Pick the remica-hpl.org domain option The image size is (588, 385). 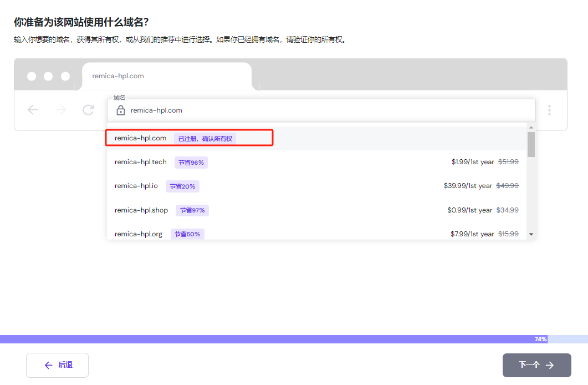pyautogui.click(x=138, y=234)
